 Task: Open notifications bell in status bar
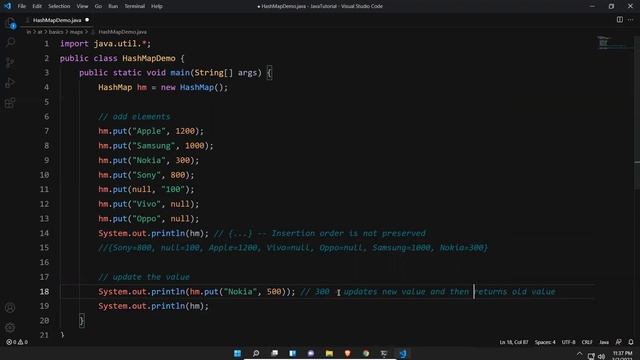(631, 342)
